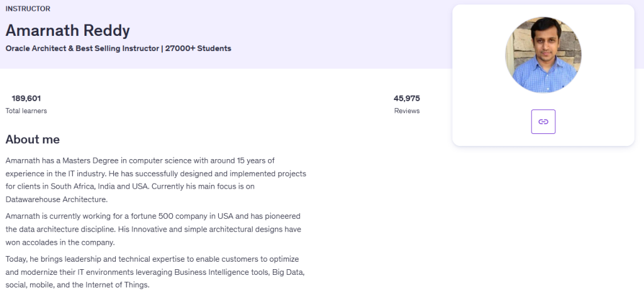Click the "Datawarehouse Architecture." text
The width and height of the screenshot is (644, 295).
[57, 199]
